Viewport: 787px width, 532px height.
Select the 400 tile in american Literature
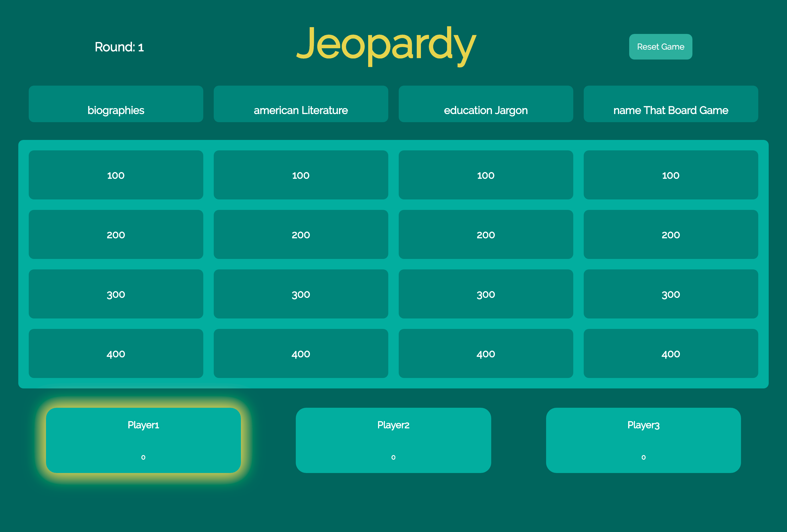(301, 354)
